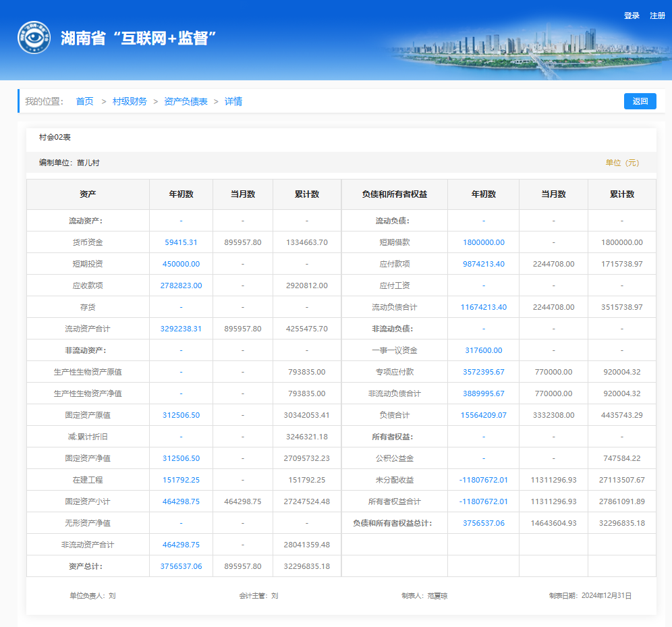Select 未分配收益 累计数 27113507.67
The width and height of the screenshot is (672, 627).
pyautogui.click(x=622, y=480)
